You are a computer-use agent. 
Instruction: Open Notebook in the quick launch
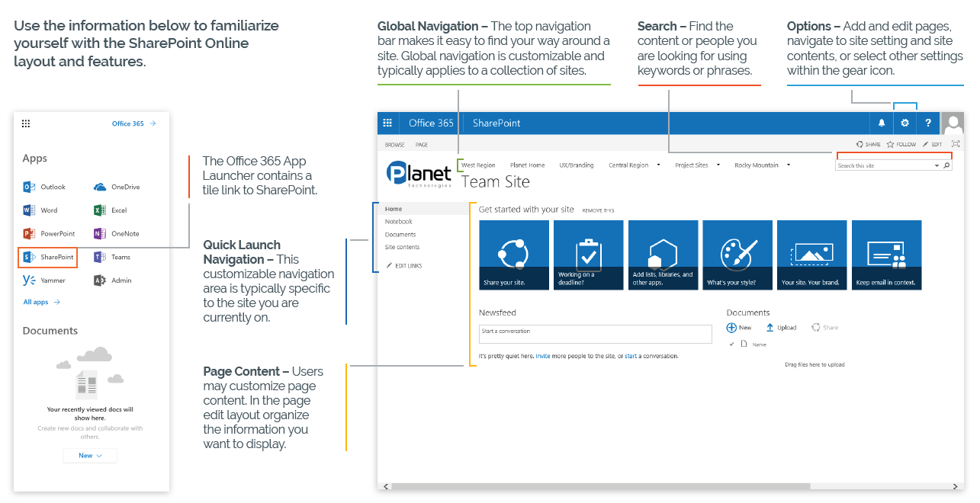(399, 222)
